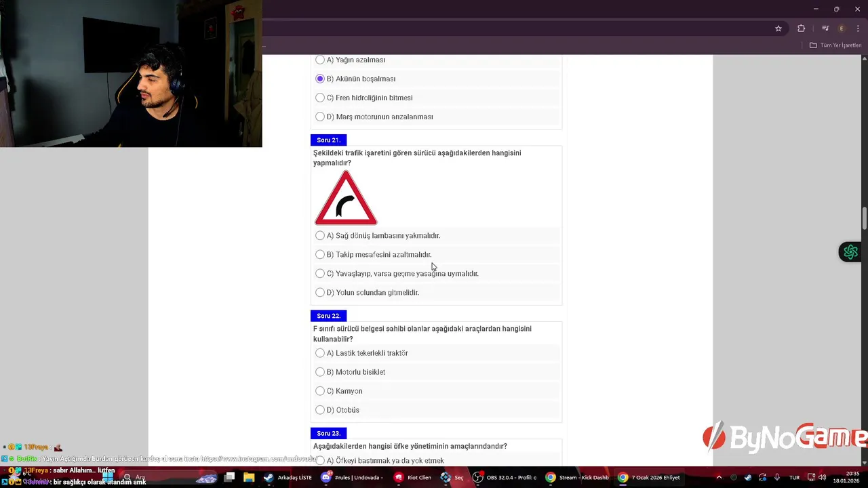Open the volume speaker tray icon

pos(822,477)
